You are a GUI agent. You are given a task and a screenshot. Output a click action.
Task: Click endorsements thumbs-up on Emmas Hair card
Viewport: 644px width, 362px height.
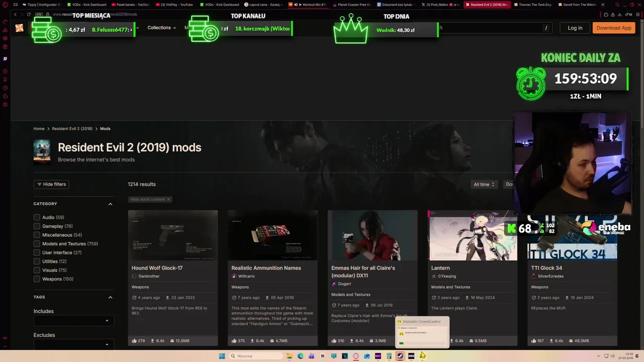(334, 341)
